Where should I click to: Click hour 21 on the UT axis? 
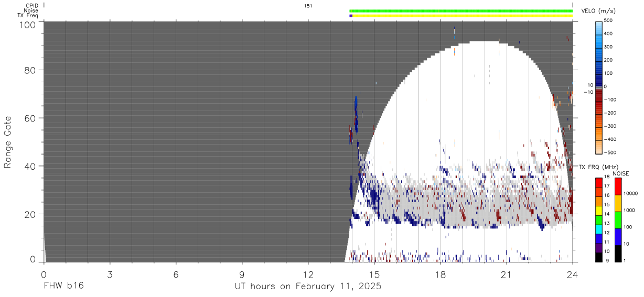506,274
